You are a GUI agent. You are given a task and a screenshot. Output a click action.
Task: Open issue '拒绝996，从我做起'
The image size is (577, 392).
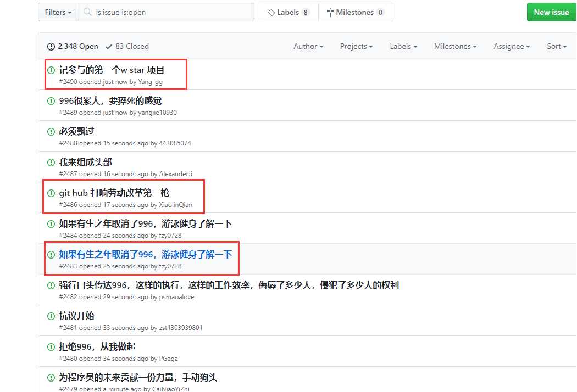tap(97, 346)
